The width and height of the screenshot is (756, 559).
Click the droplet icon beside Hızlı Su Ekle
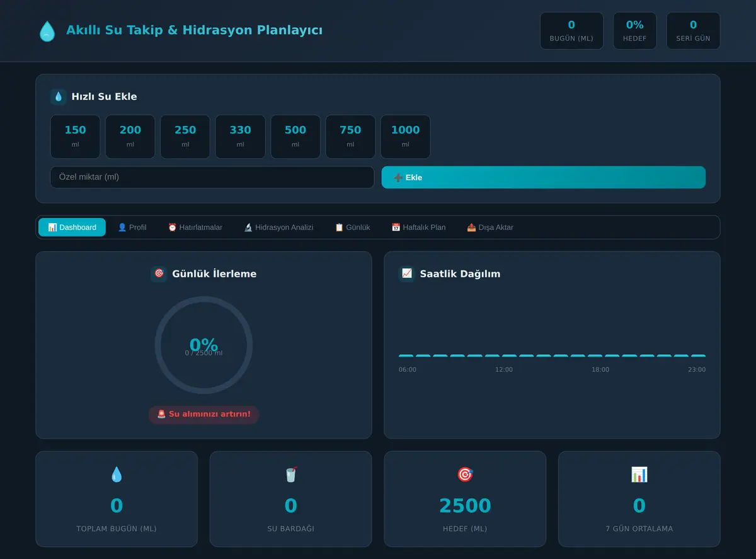coord(59,96)
